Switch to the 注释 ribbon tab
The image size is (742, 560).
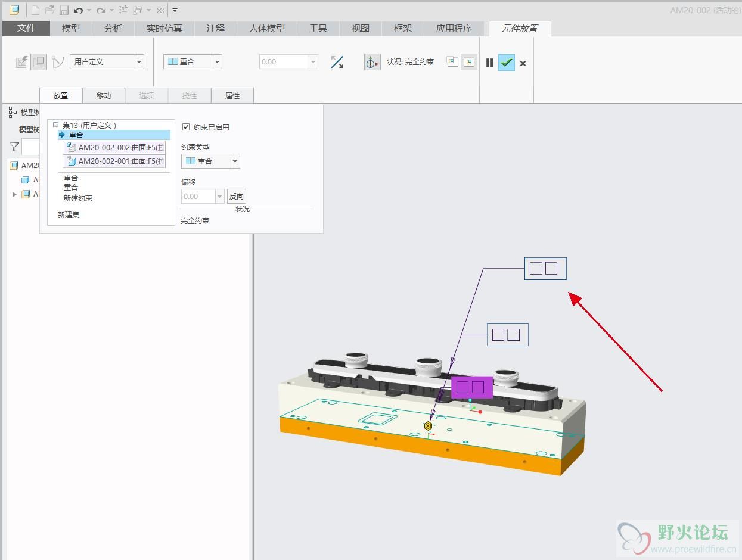point(216,28)
